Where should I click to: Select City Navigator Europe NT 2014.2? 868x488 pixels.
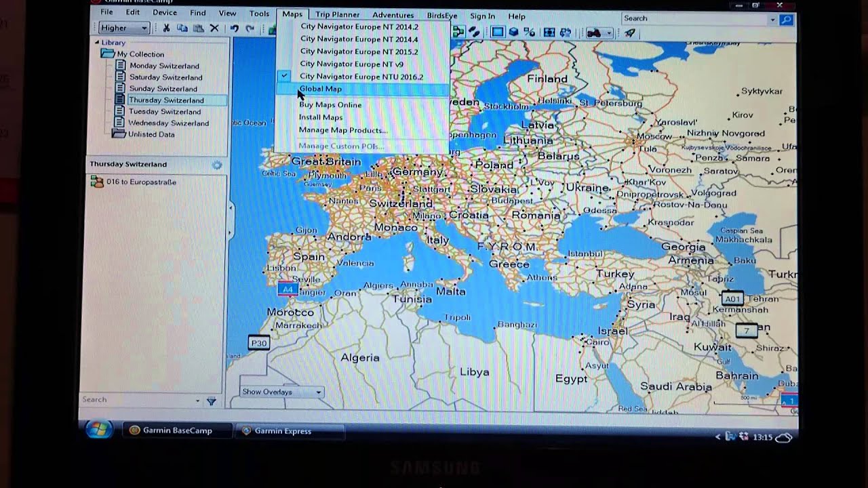[359, 27]
